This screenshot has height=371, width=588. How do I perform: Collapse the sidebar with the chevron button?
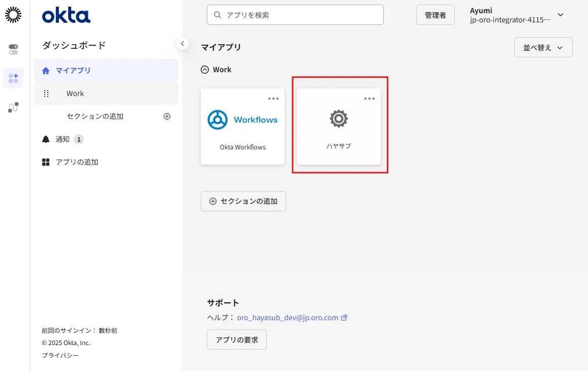pos(182,44)
